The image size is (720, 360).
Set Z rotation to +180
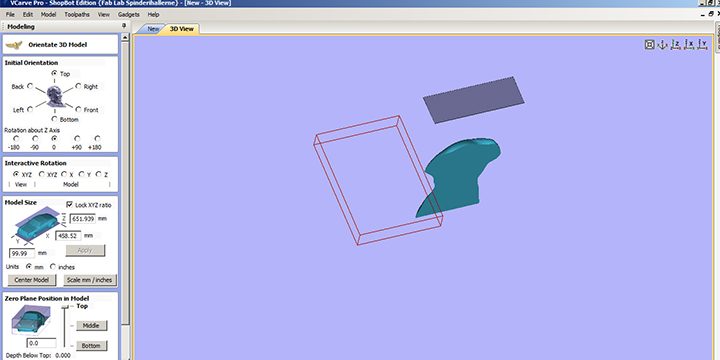[x=97, y=138]
